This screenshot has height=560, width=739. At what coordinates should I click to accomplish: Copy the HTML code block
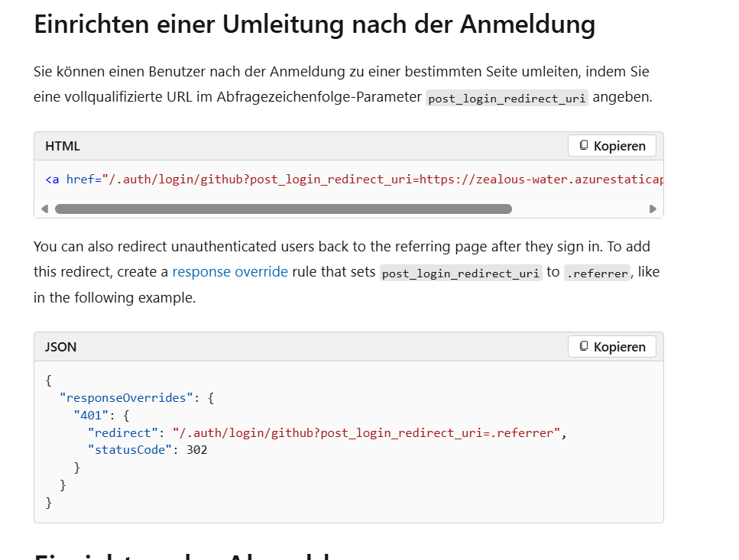point(611,146)
